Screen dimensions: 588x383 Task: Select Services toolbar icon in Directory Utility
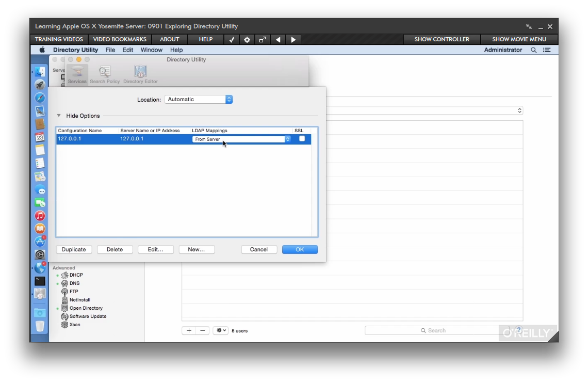77,75
